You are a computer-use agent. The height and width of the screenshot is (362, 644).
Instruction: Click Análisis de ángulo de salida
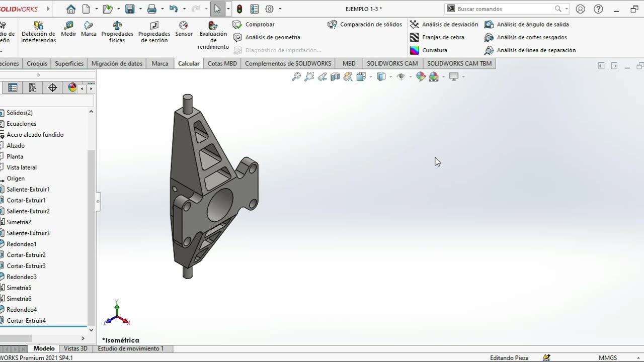point(527,24)
